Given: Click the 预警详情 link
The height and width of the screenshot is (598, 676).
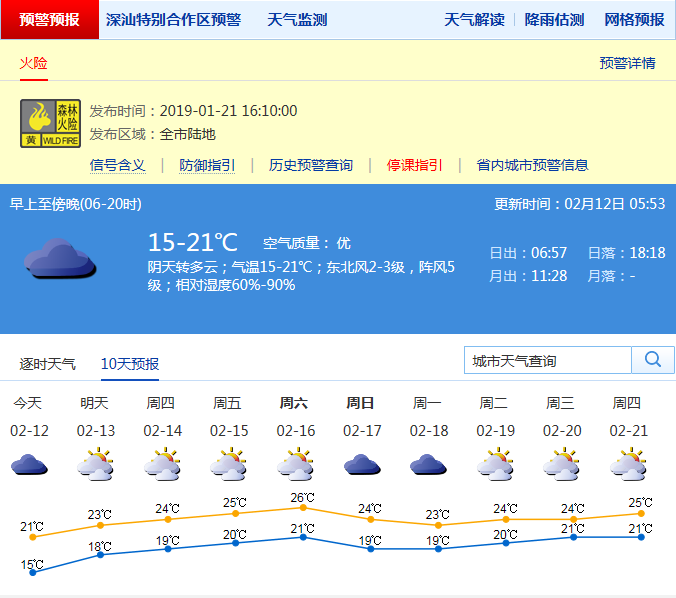Looking at the screenshot, I should (x=627, y=63).
